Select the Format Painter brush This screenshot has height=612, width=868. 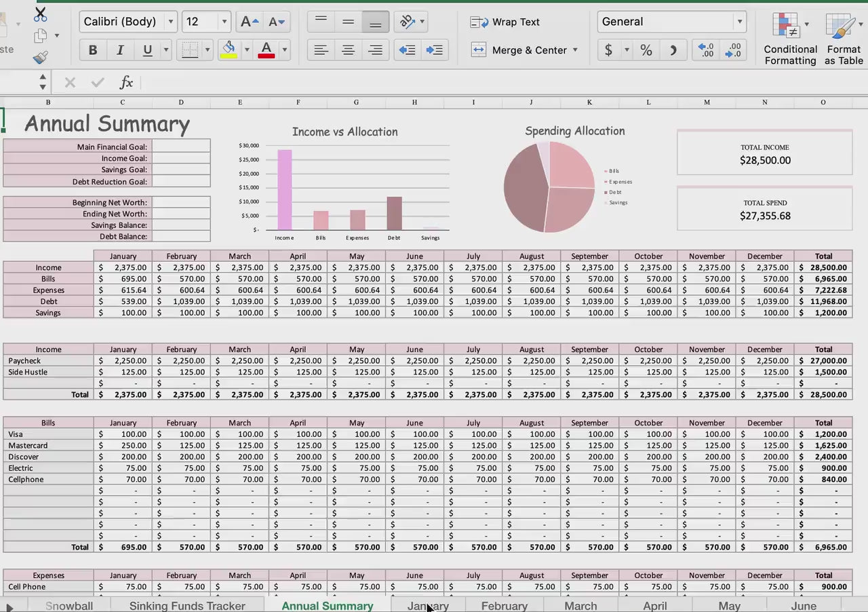tap(41, 58)
